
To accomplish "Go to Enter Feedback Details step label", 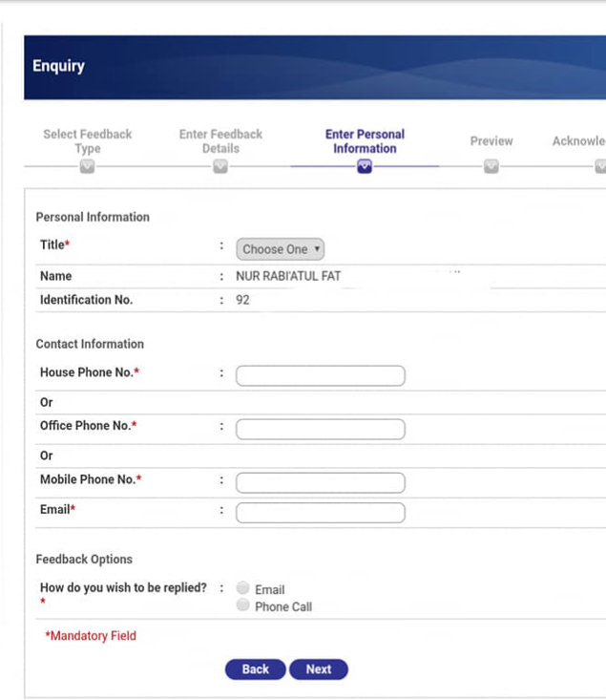I will 220,141.
